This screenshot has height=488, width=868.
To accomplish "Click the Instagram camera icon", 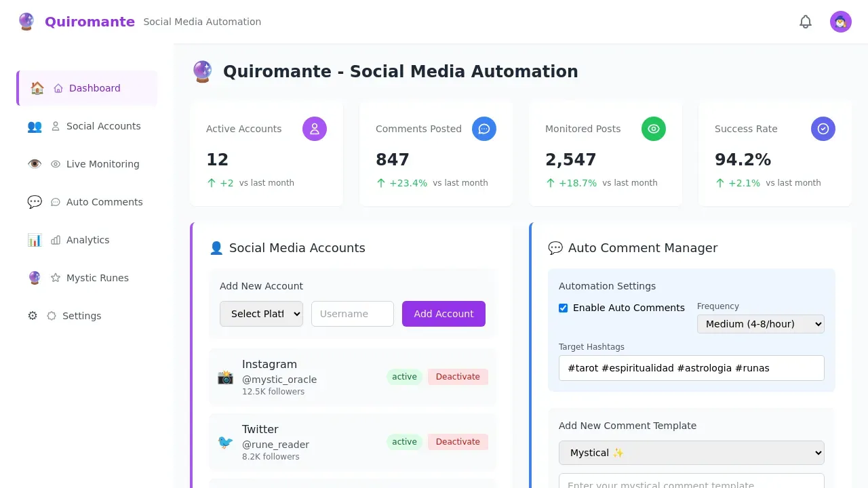I will 225,378.
